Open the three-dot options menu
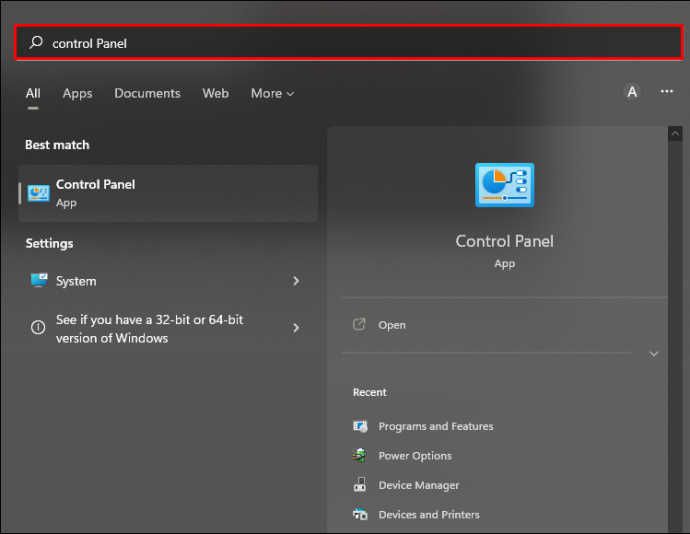This screenshot has height=534, width=690. 667,91
